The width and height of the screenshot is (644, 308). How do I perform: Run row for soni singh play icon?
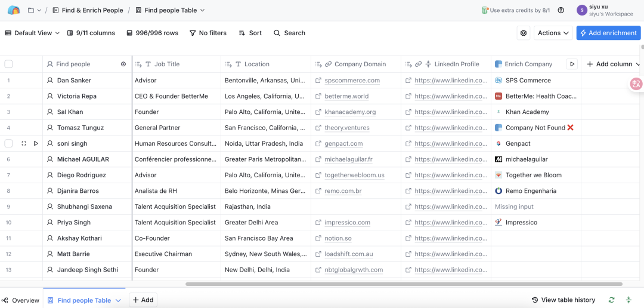(36, 143)
